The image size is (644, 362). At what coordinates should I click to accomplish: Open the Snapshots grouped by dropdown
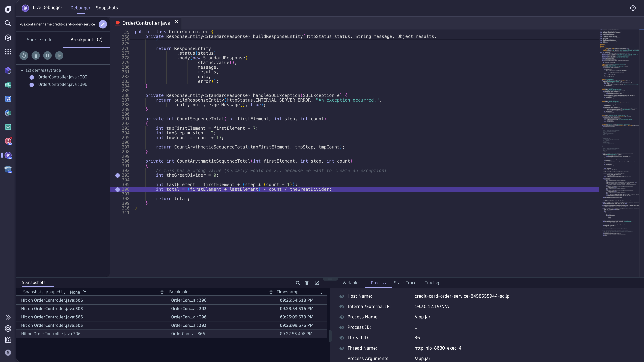click(78, 292)
